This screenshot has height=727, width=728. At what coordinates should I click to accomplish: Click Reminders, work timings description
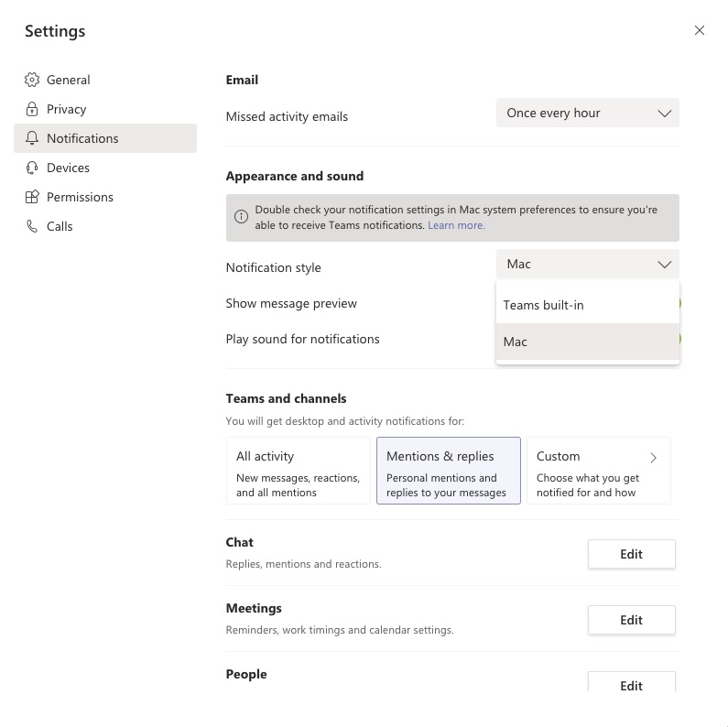(340, 630)
